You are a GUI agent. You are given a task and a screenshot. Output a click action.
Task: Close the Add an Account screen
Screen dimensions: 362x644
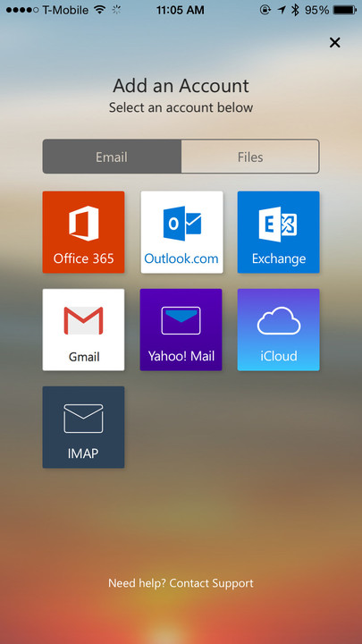(335, 42)
